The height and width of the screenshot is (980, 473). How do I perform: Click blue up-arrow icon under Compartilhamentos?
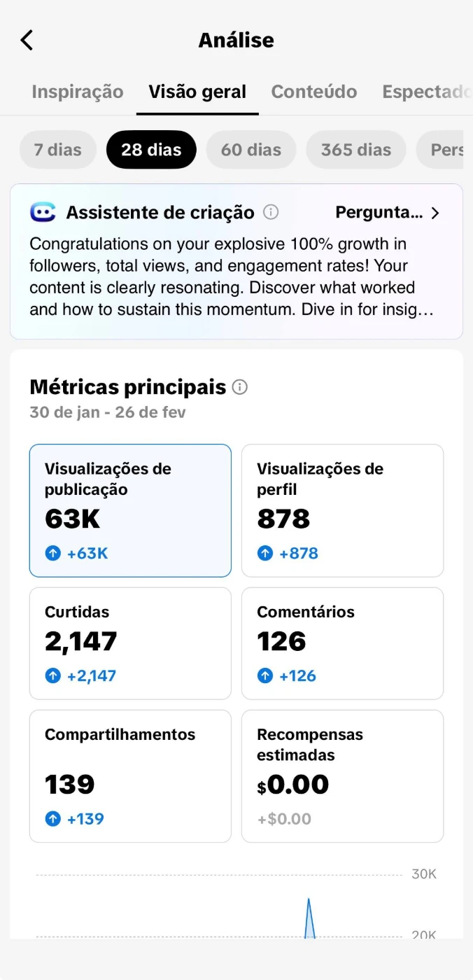tap(53, 819)
